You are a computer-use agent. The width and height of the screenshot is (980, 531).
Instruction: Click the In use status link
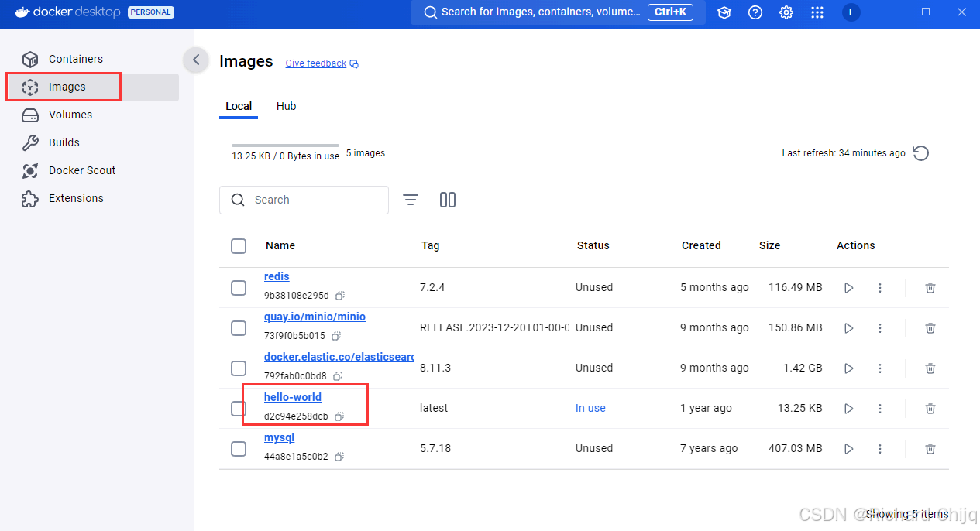point(590,408)
